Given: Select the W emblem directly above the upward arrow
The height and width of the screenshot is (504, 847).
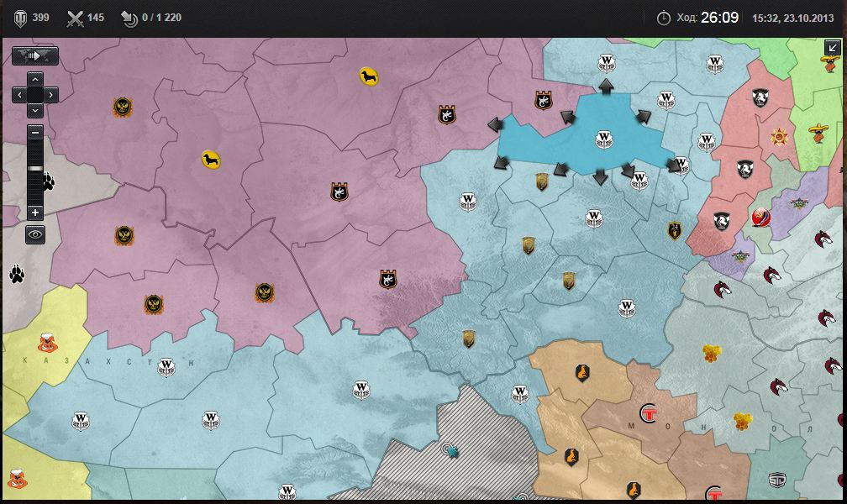Looking at the screenshot, I should (x=607, y=63).
